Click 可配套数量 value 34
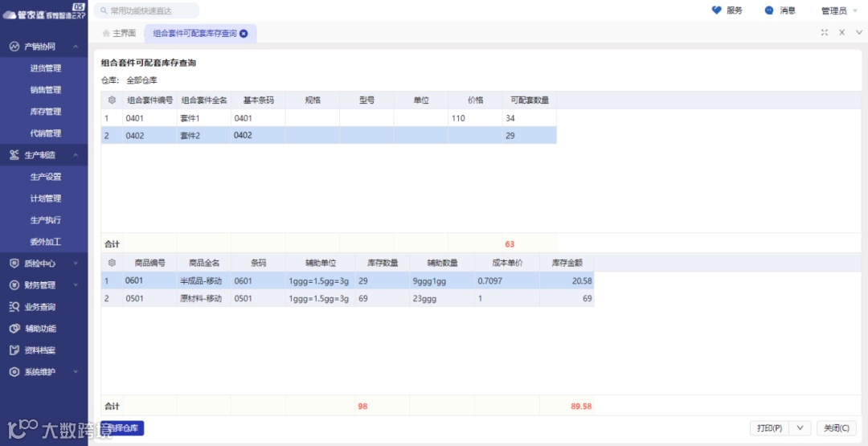This screenshot has height=446, width=868. [x=529, y=118]
